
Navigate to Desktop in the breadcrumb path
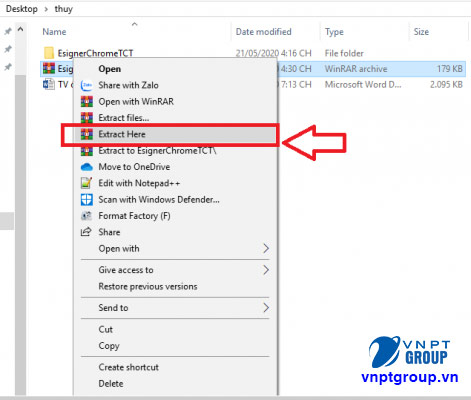(x=22, y=9)
